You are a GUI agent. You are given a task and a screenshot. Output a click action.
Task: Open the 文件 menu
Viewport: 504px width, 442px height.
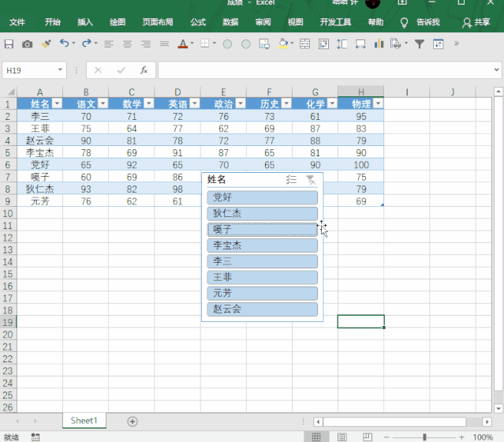point(17,22)
